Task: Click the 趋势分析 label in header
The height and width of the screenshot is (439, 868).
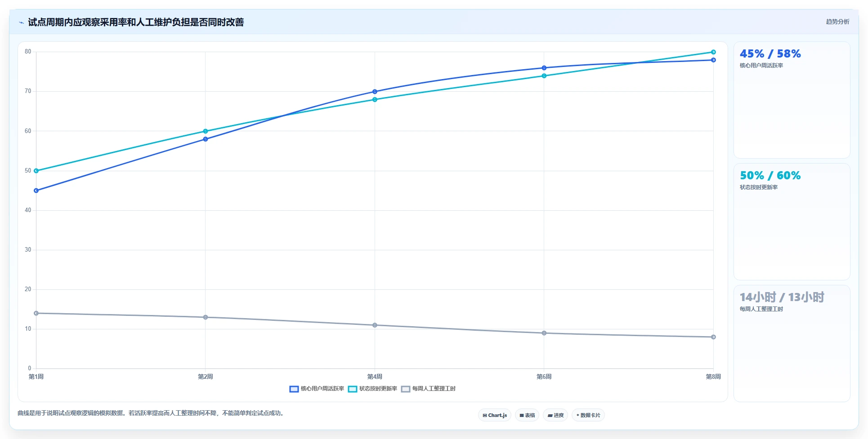Action: click(x=837, y=22)
